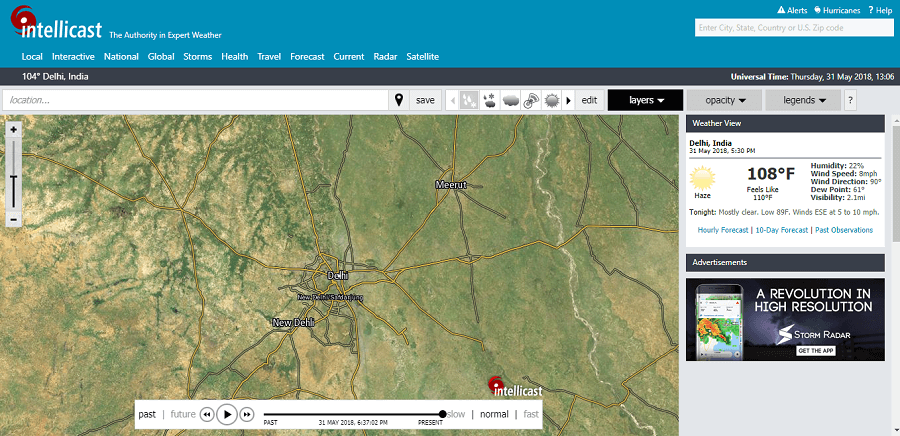Click the haze sun weather icon
The image size is (900, 436).
coord(702,178)
